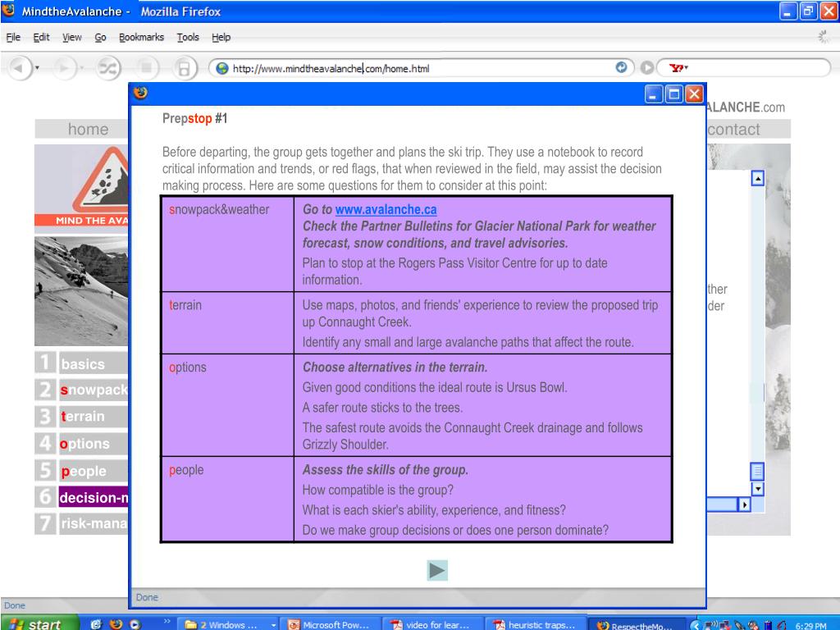This screenshot has height=630, width=840.
Task: Switch to RespectheMo Firefox taskbar button
Action: tap(637, 624)
